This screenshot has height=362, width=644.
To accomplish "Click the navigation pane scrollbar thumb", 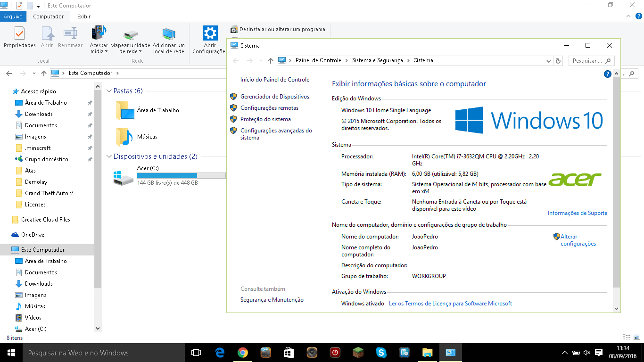I will [x=98, y=189].
